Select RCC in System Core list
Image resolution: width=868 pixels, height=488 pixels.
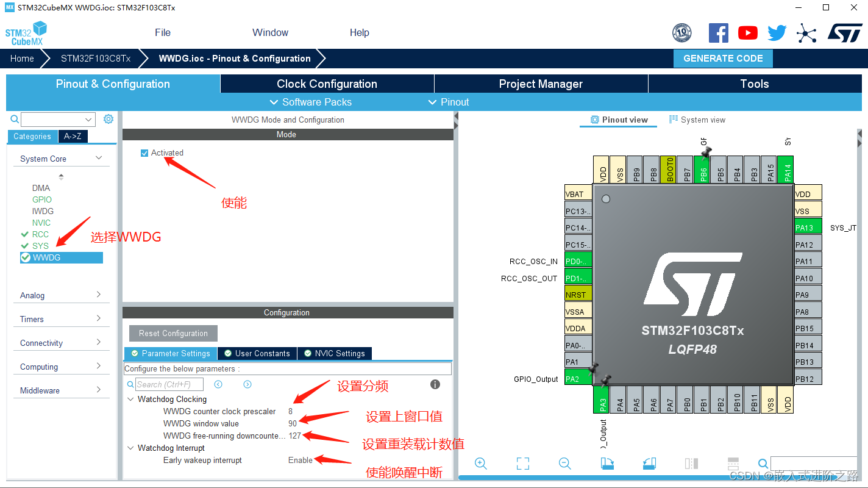40,234
